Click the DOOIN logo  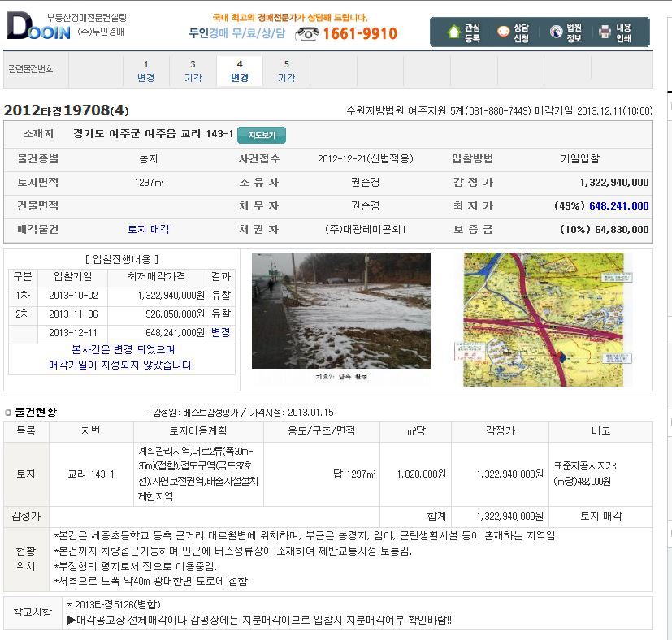38,27
